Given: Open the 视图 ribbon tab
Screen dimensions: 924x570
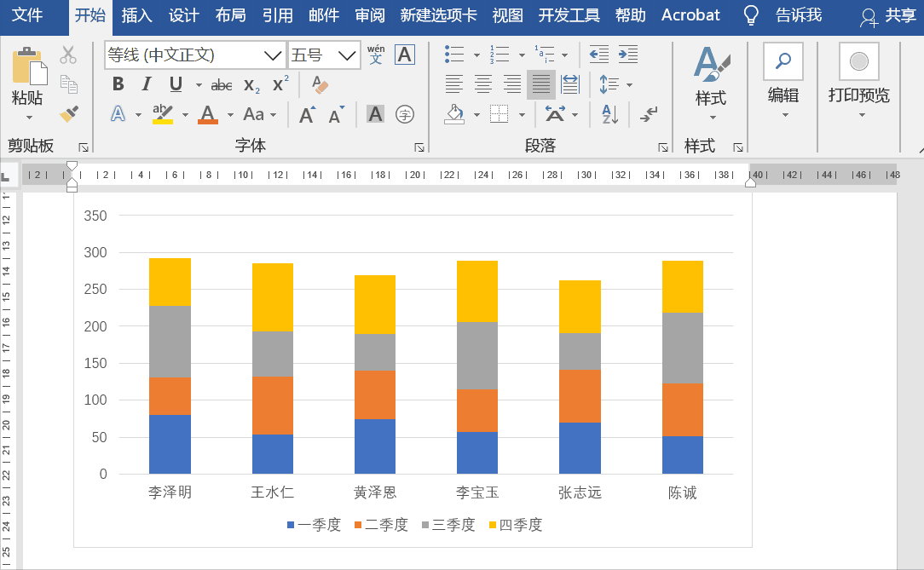Looking at the screenshot, I should click(507, 14).
